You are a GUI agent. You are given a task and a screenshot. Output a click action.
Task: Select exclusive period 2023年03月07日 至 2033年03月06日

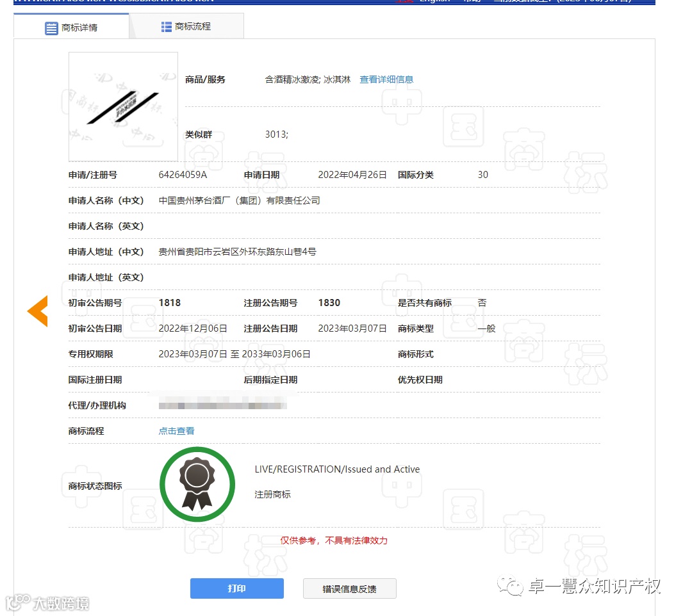tap(235, 354)
